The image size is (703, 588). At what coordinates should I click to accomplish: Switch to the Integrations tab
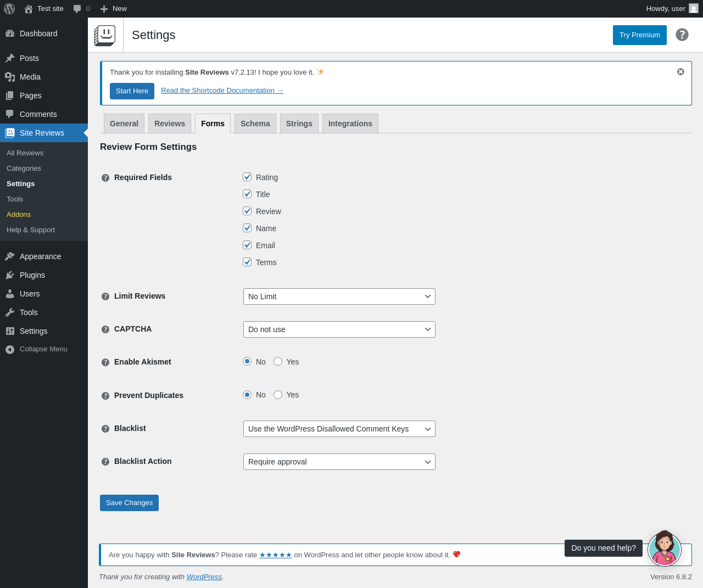[x=350, y=124]
